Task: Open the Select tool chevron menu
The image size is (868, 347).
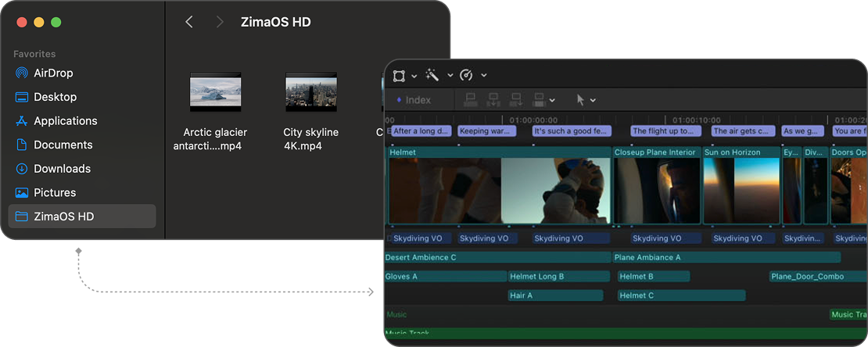Action: click(593, 101)
